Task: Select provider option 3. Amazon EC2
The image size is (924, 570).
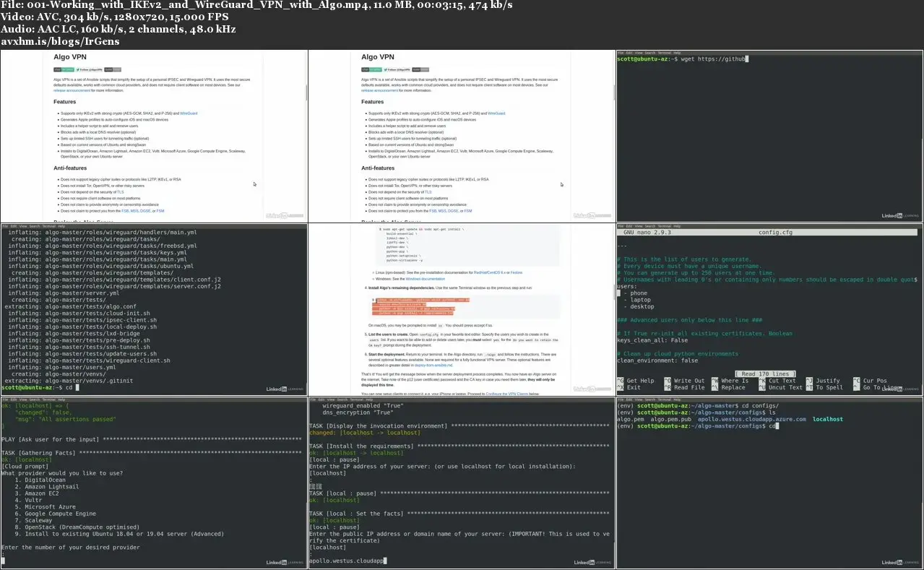Action: coord(38,493)
